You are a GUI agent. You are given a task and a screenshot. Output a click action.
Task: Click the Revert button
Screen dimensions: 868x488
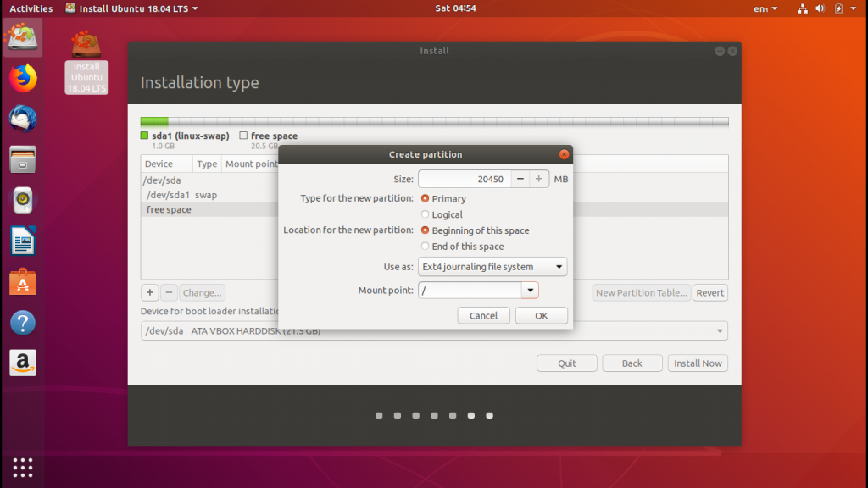[x=709, y=292]
